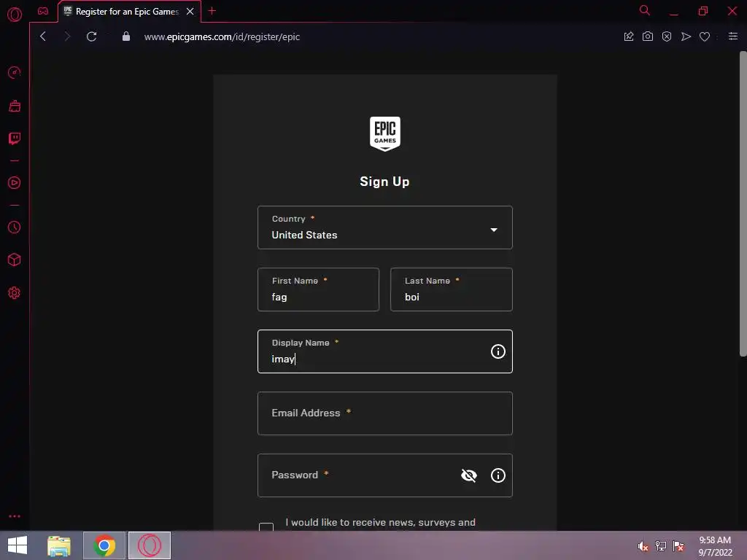The height and width of the screenshot is (560, 747).
Task: Focus the Display Name field
Action: click(385, 351)
